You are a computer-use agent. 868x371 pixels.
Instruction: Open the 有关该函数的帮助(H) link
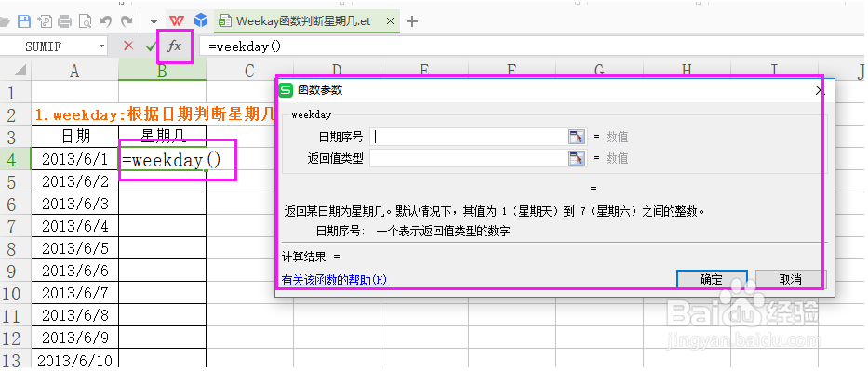pyautogui.click(x=334, y=280)
